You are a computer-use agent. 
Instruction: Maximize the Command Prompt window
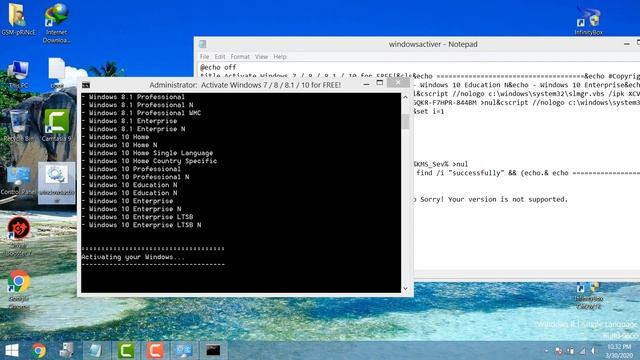point(380,83)
